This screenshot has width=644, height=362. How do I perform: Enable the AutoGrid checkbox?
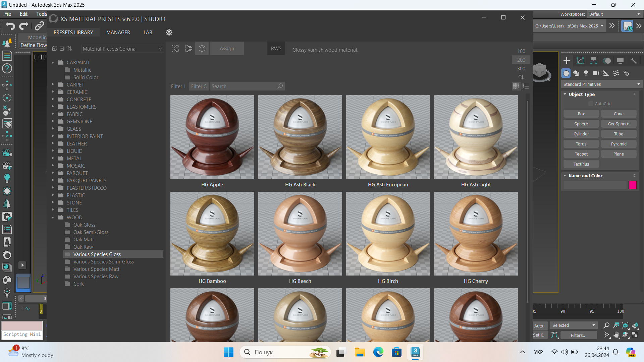click(591, 104)
